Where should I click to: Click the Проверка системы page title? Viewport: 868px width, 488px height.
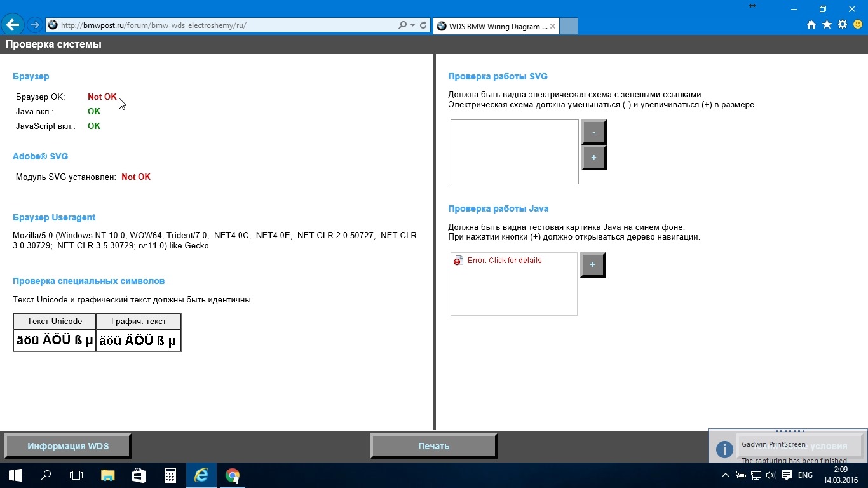point(53,44)
